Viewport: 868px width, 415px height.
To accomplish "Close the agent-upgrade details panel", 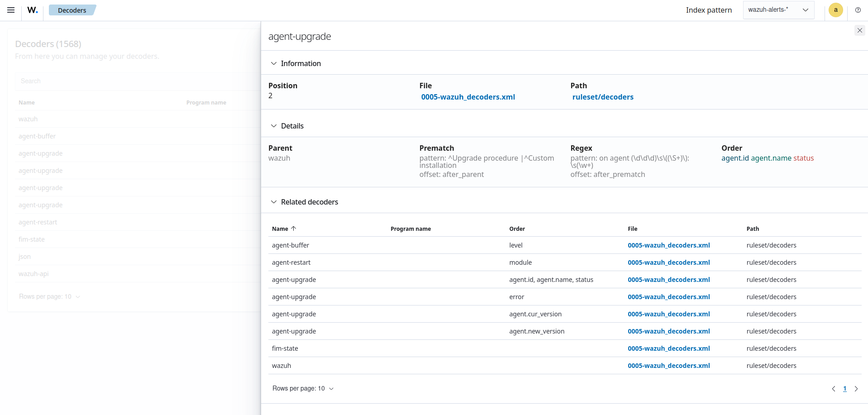I will (x=859, y=30).
